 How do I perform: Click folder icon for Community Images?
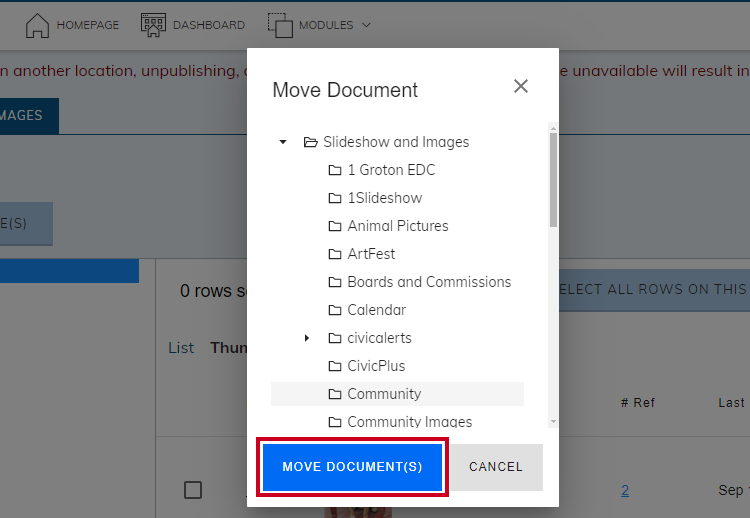click(335, 422)
